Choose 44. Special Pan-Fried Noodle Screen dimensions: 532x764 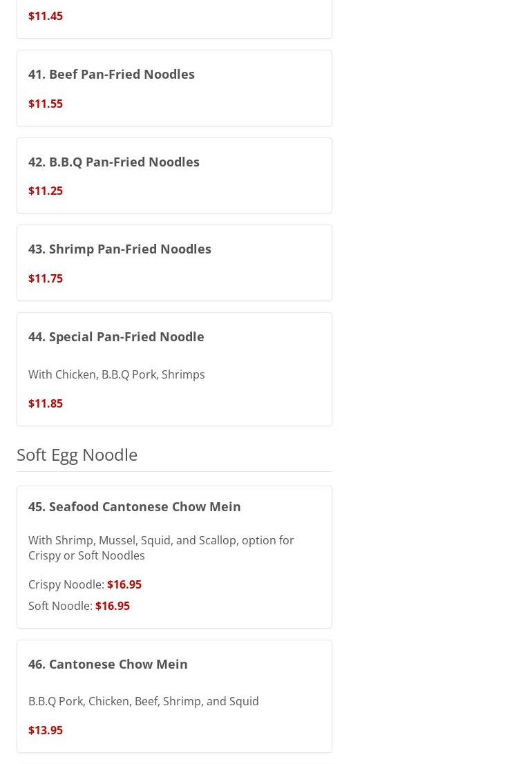(116, 336)
